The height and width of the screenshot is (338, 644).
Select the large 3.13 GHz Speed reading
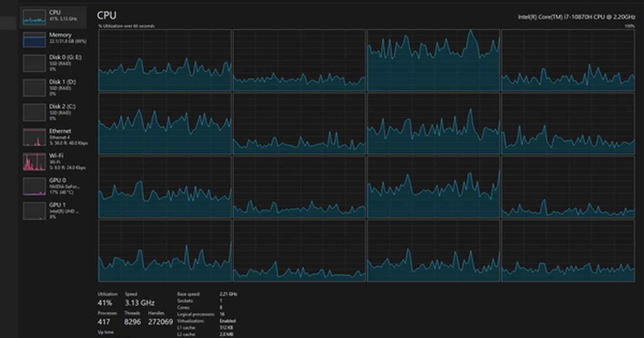point(140,303)
